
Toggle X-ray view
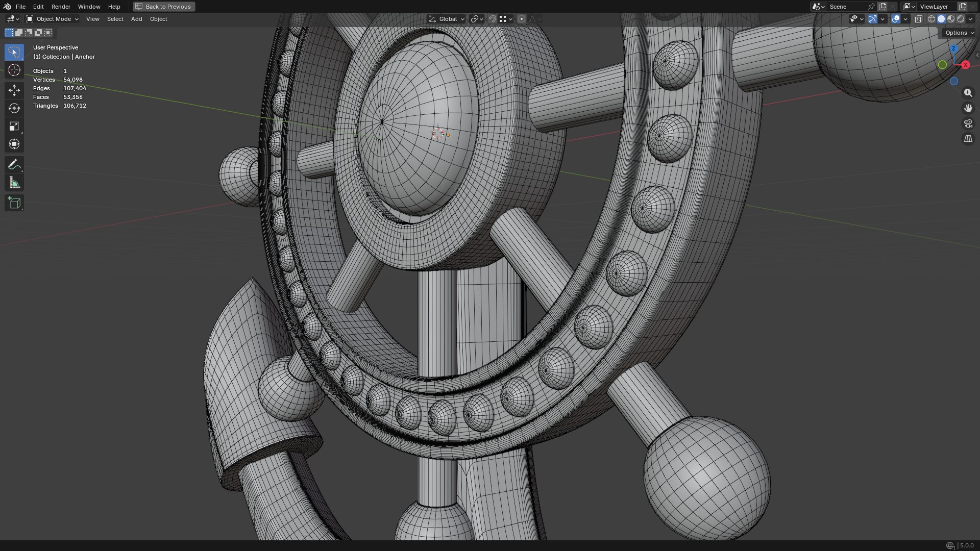click(918, 19)
